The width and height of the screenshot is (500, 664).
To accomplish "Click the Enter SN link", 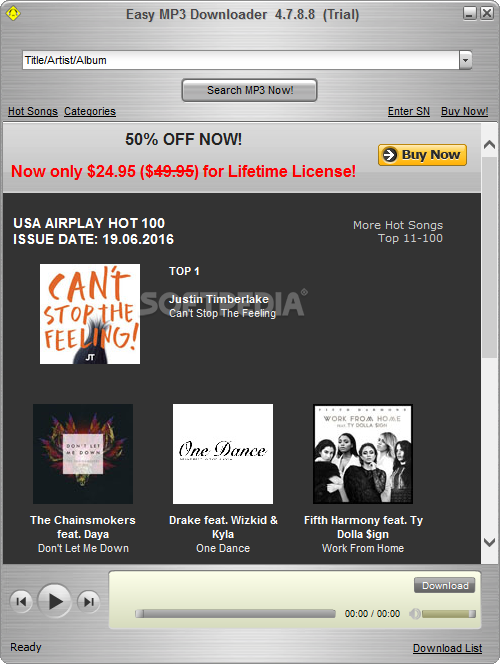I will coord(409,111).
